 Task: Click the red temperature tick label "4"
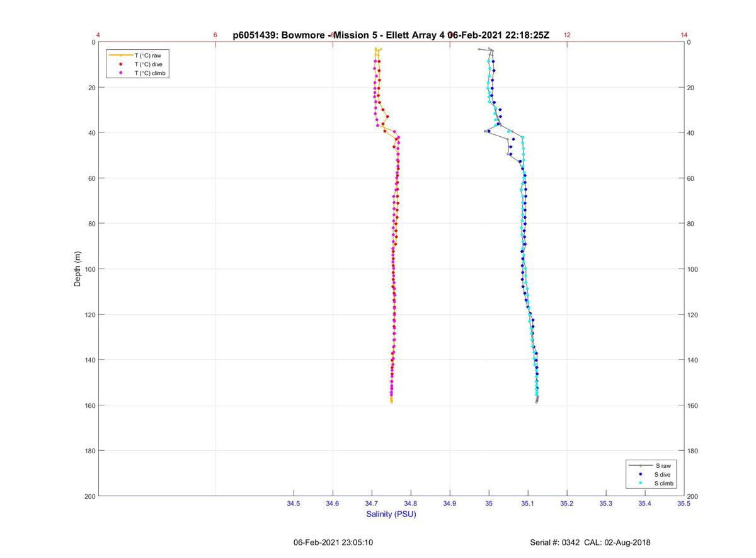click(98, 35)
